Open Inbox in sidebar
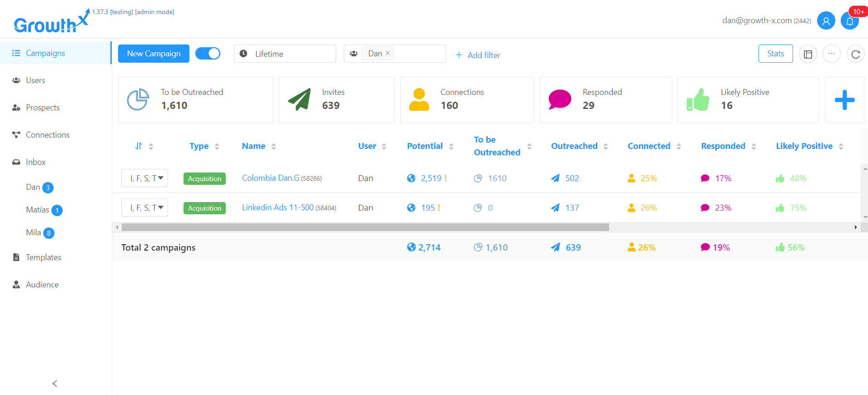This screenshot has width=868, height=395. coord(55,162)
